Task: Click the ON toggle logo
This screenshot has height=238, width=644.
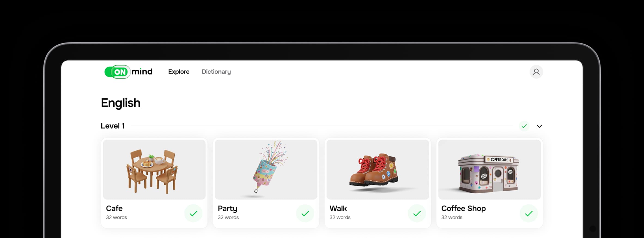Action: pos(117,72)
